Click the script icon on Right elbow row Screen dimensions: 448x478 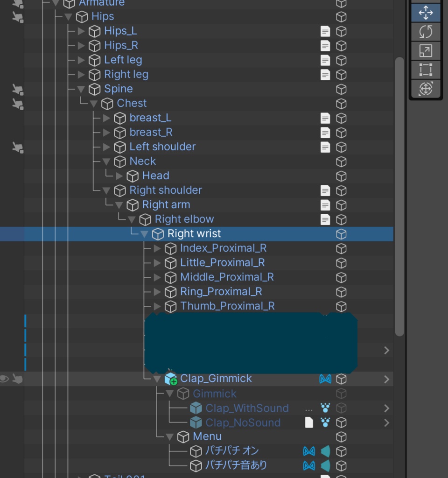325,219
